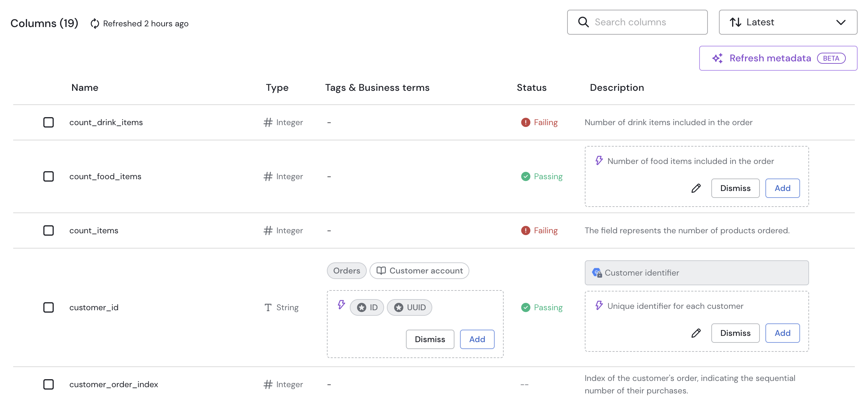Click the UUID tag suggestion for customer_id
Screen dimensions: 868x400
[x=410, y=306]
